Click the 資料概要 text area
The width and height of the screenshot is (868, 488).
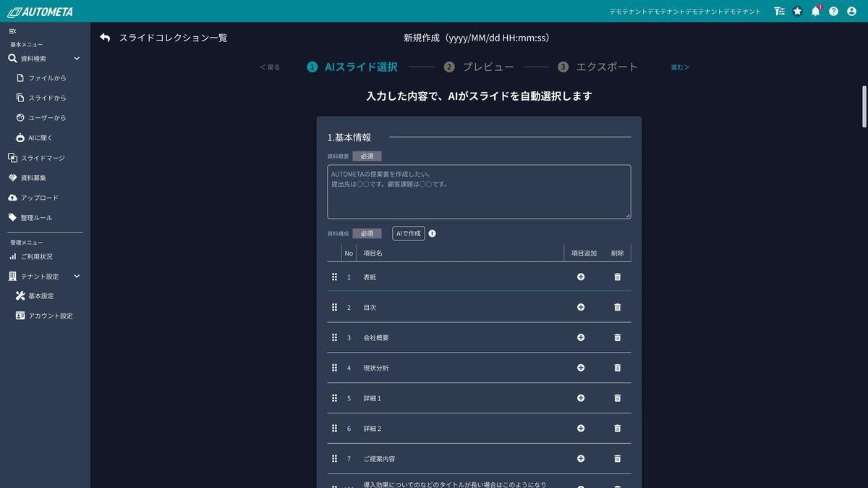pyautogui.click(x=479, y=192)
